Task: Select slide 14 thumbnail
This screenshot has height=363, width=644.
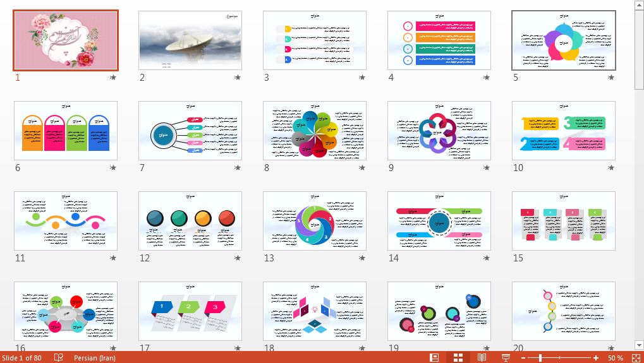Action: (439, 221)
